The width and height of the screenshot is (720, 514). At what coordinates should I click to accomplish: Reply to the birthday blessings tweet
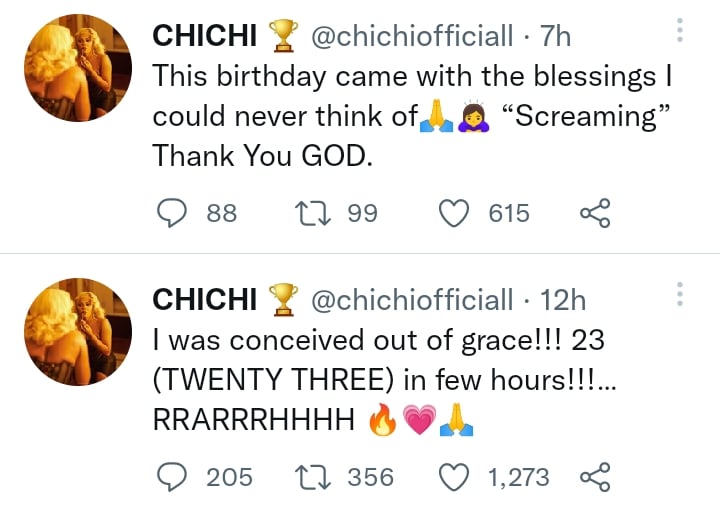174,213
